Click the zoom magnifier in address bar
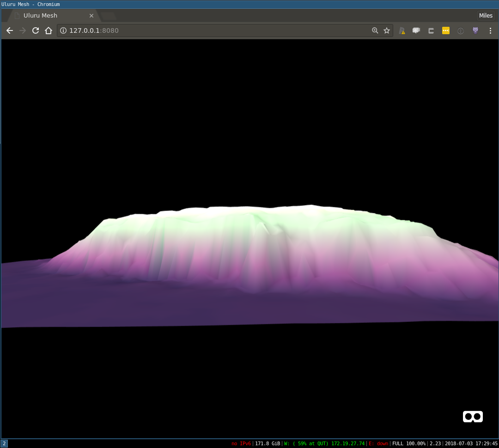Viewport: 499px width, 448px height. 375,30
